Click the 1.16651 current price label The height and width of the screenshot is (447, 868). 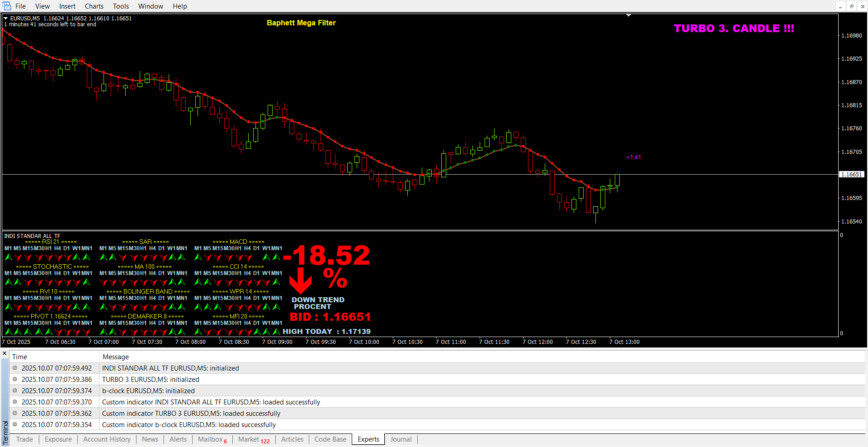point(851,175)
